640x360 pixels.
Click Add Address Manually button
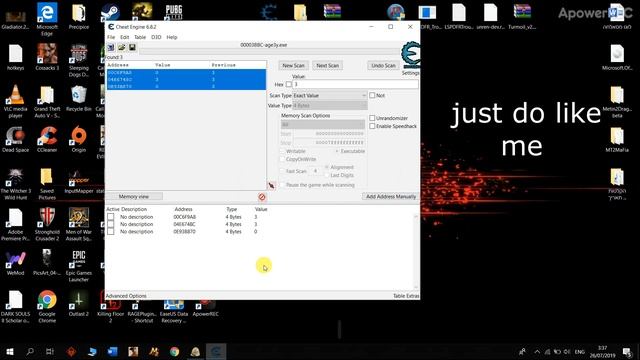[391, 197]
